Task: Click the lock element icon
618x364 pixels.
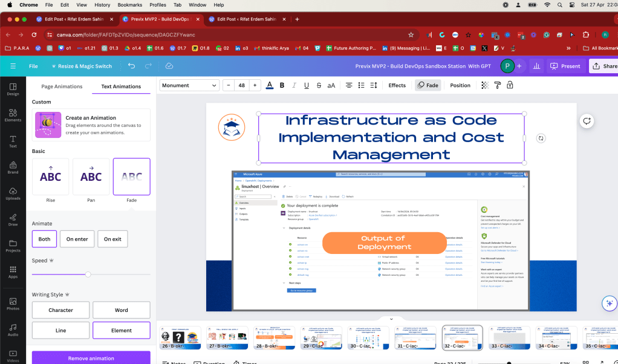Action: pos(510,85)
